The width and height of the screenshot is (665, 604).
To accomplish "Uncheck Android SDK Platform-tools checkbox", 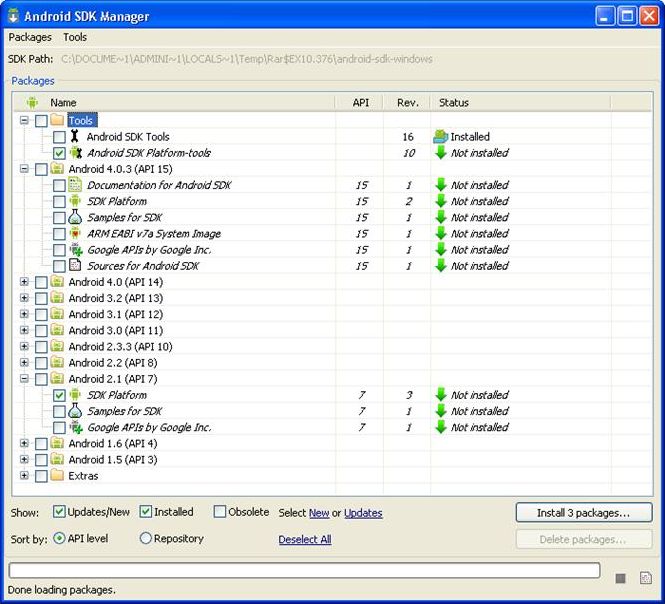I will click(x=59, y=153).
